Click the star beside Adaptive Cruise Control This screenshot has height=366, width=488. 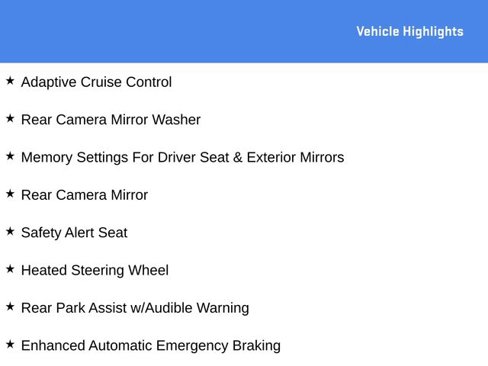click(10, 81)
